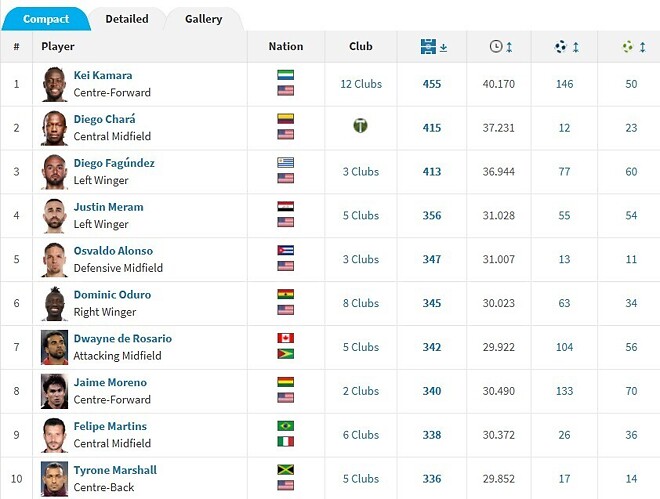Click Portland Timbers club crest
This screenshot has height=499, width=660.
(x=361, y=126)
